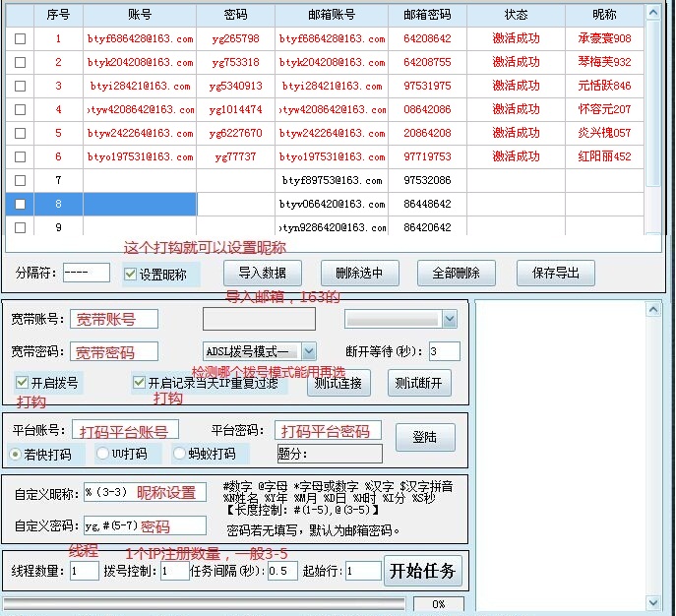Click the 状态 column header
This screenshot has width=676, height=616.
click(516, 16)
